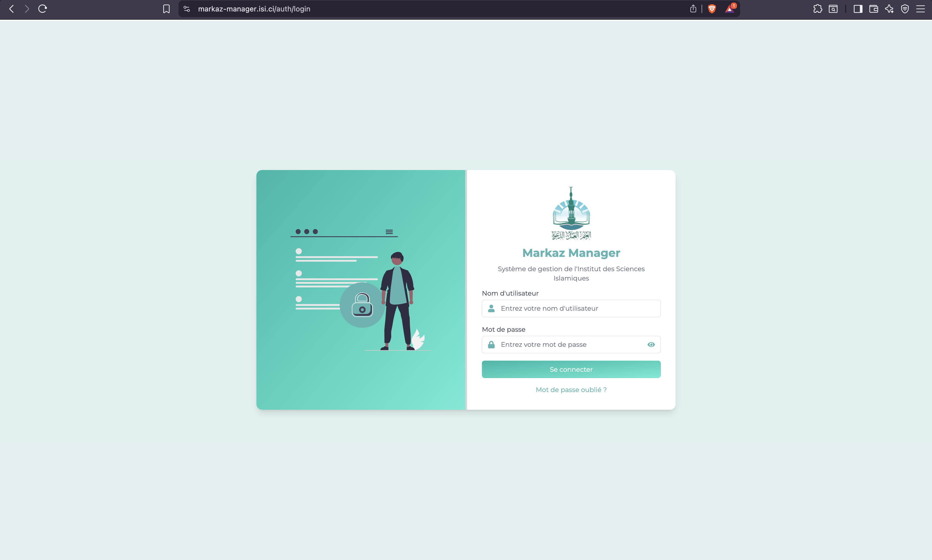Toggle the browser sidebar panel
The width and height of the screenshot is (932, 560).
click(858, 9)
